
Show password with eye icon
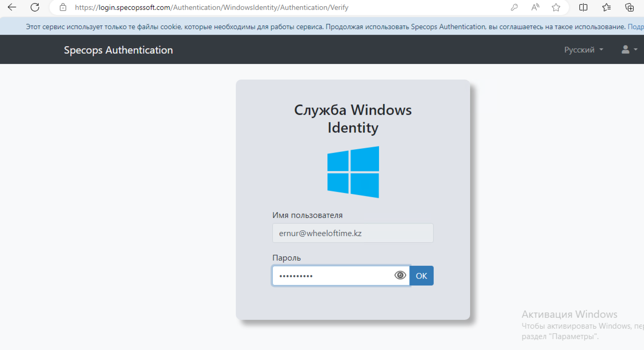[400, 275]
